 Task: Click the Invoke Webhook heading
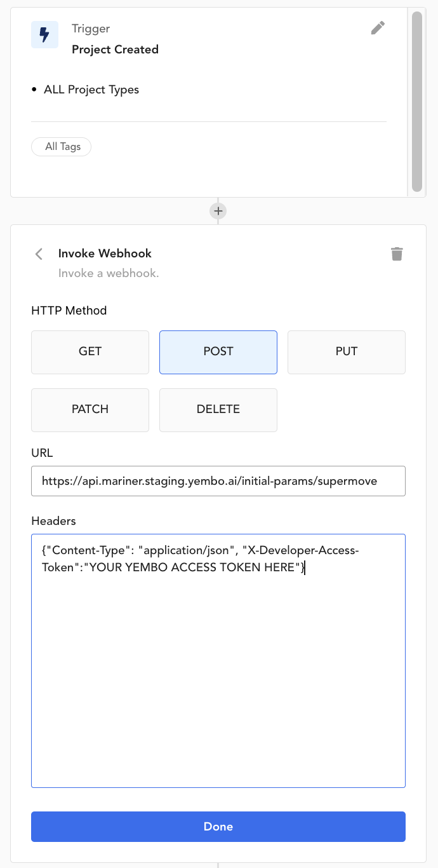[105, 254]
